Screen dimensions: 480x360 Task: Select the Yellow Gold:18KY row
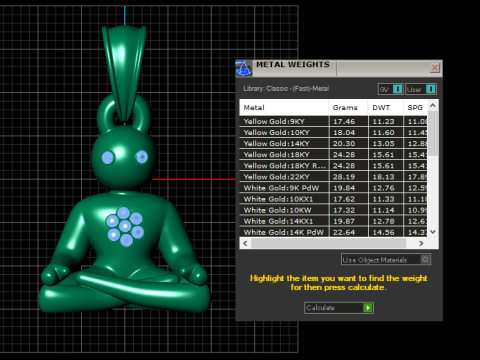pyautogui.click(x=333, y=155)
